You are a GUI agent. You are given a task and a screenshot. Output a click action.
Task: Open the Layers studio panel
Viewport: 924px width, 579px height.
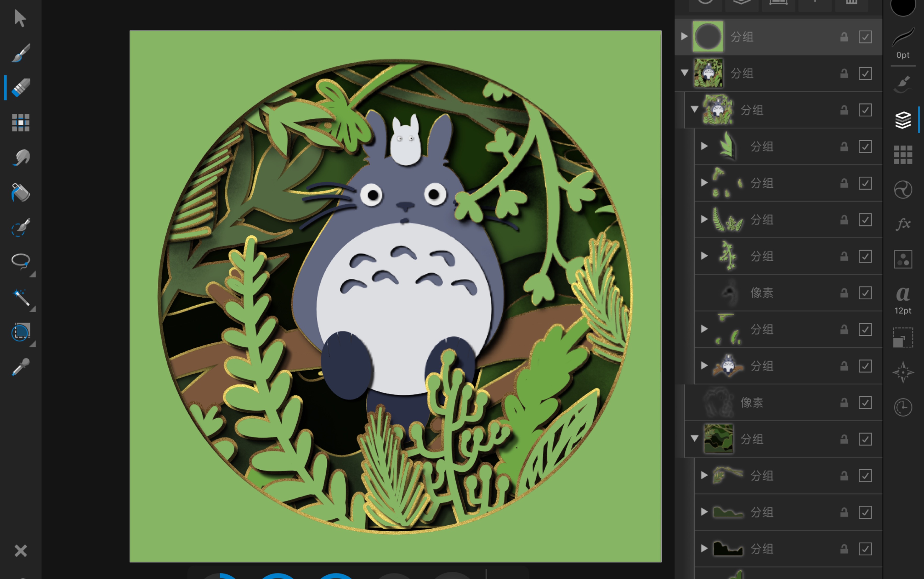903,120
